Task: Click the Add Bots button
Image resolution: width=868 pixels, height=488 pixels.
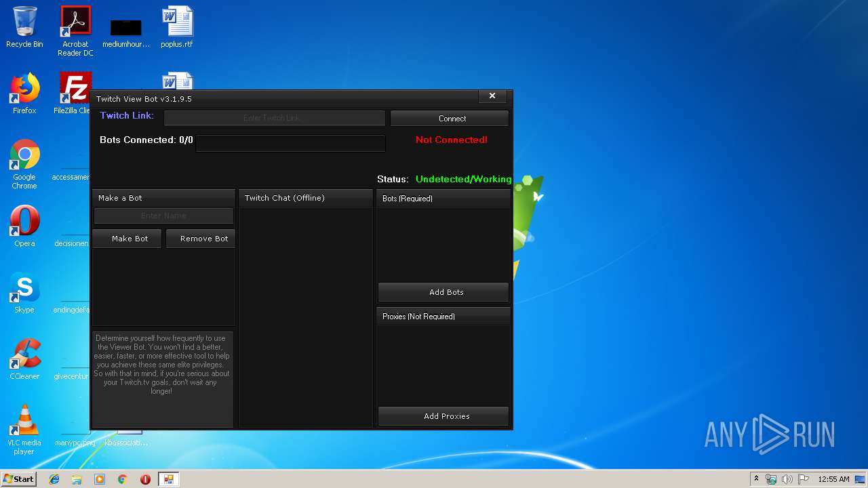Action: click(443, 292)
